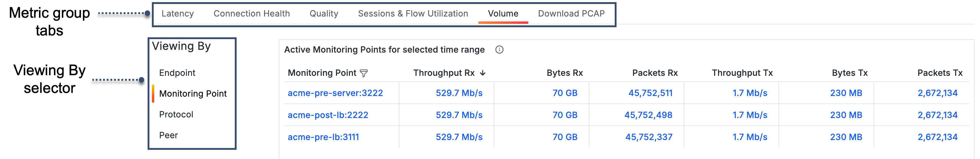View by Peer

click(169, 135)
